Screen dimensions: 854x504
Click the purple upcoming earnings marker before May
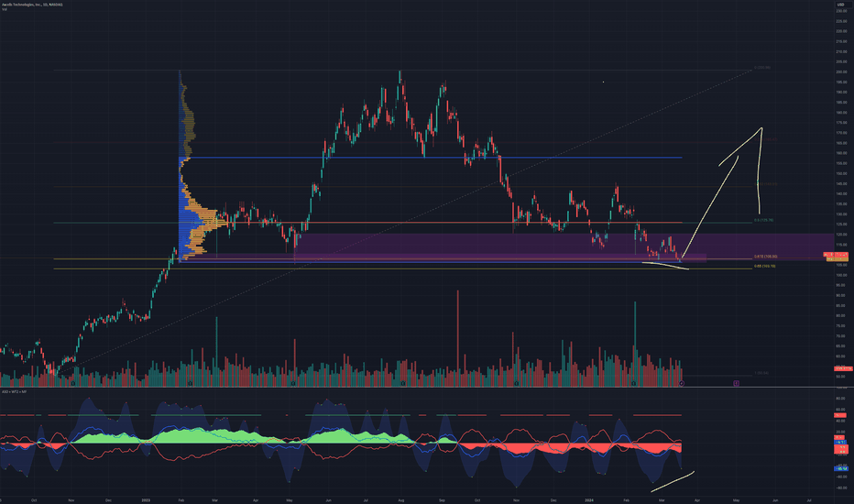pyautogui.click(x=736, y=383)
